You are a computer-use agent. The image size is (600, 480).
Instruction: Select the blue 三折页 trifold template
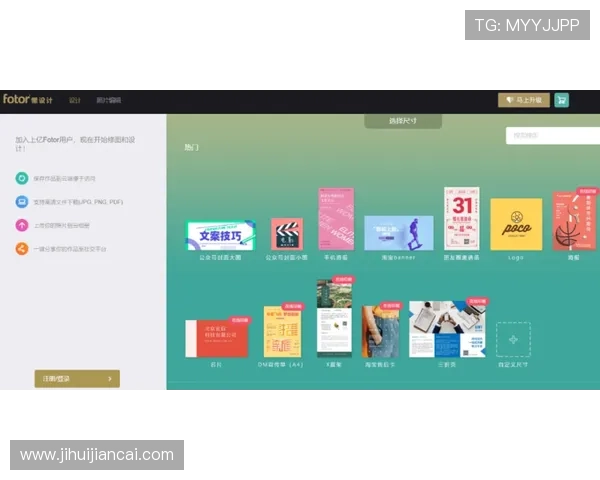coord(447,329)
